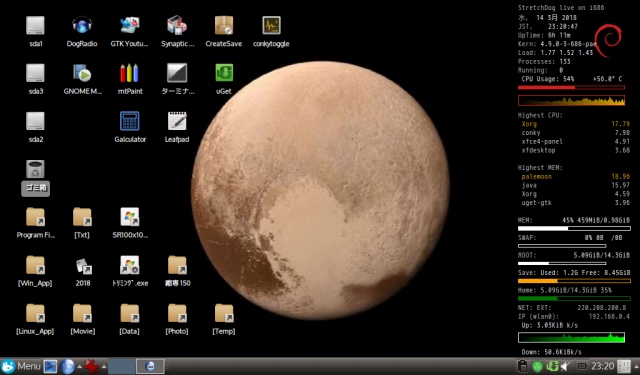640x375 pixels.
Task: Click the CPU Usage 54% red bar
Action: 571,87
